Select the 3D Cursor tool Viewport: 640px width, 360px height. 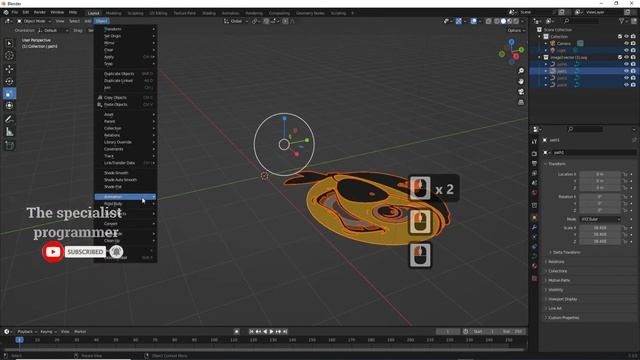pos(9,56)
